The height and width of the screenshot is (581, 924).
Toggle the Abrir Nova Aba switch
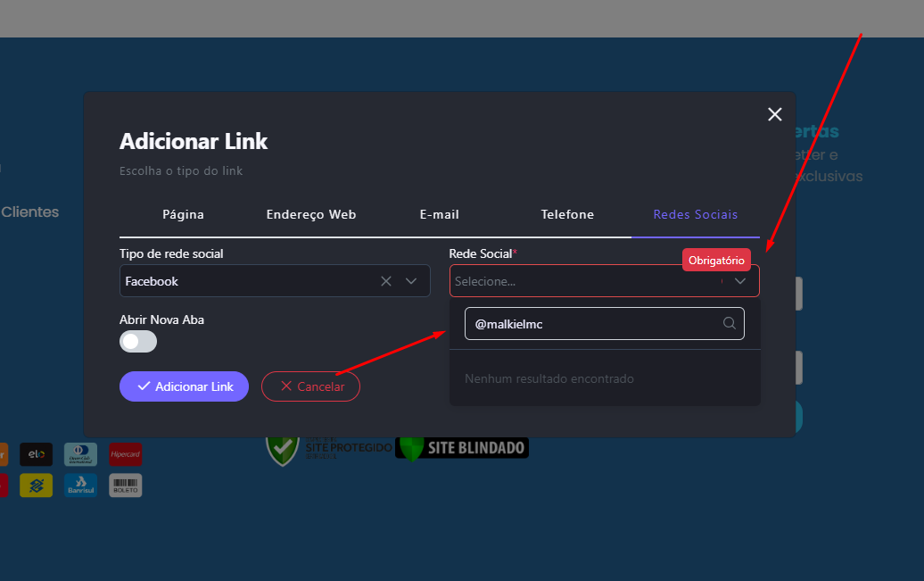(138, 341)
